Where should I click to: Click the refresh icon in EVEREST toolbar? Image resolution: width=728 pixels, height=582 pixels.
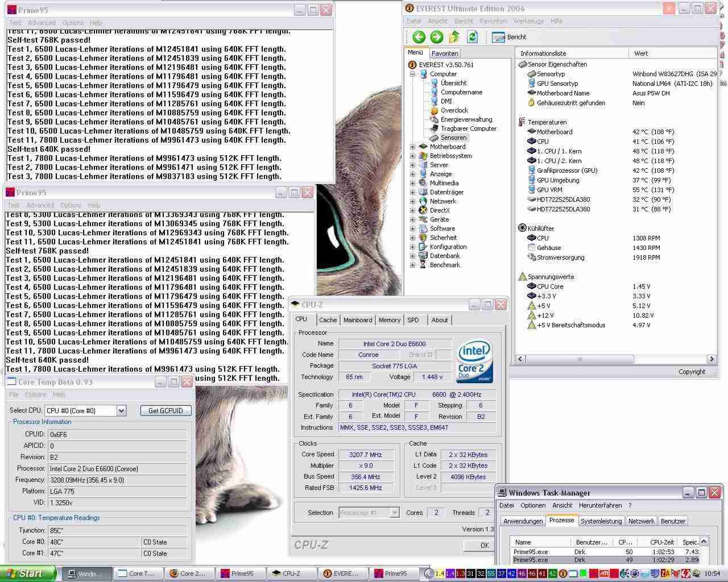(x=472, y=37)
